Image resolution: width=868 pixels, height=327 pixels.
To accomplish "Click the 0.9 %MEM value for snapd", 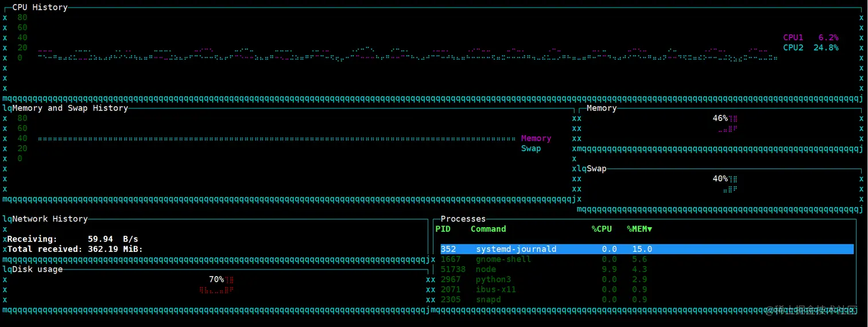I will pyautogui.click(x=640, y=299).
